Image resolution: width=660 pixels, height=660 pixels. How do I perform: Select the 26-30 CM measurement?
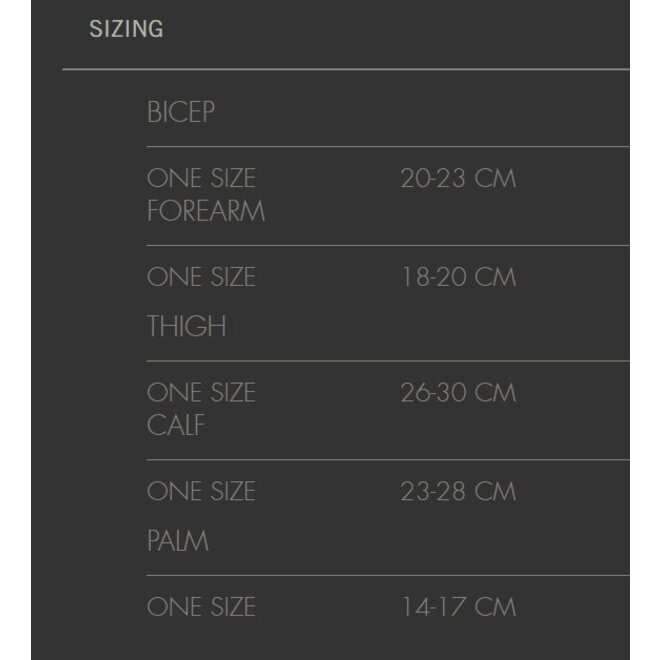point(458,393)
